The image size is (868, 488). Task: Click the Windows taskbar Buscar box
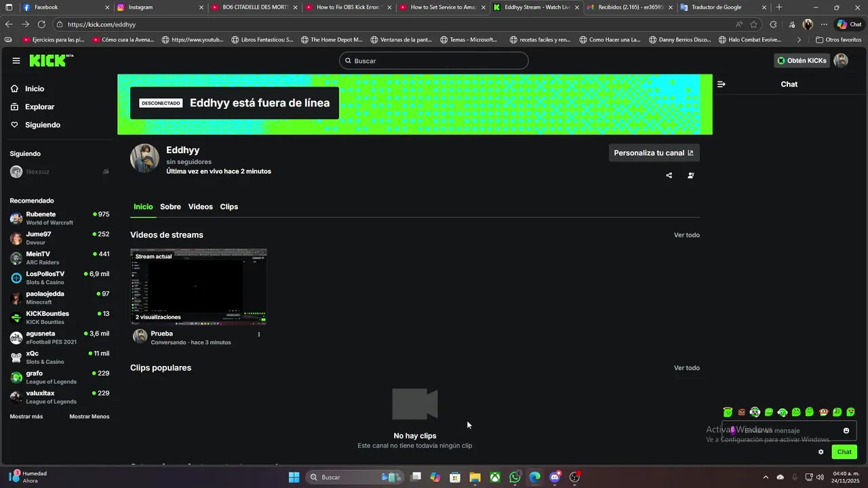[x=355, y=477]
